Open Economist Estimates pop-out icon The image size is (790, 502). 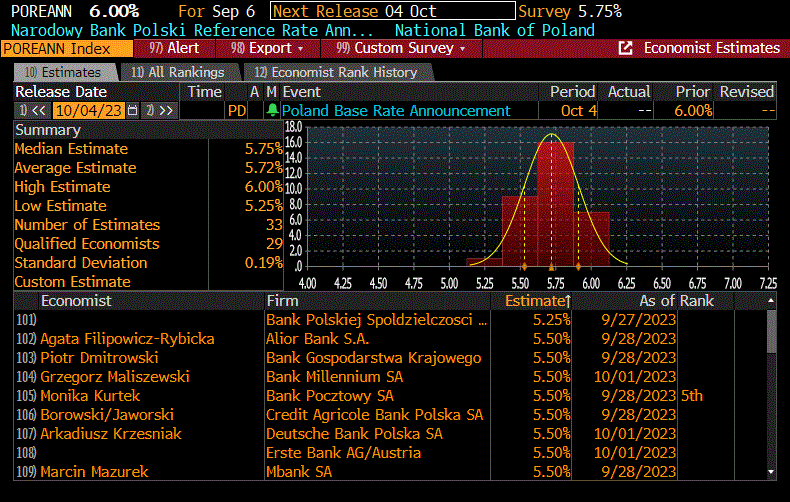coord(625,48)
